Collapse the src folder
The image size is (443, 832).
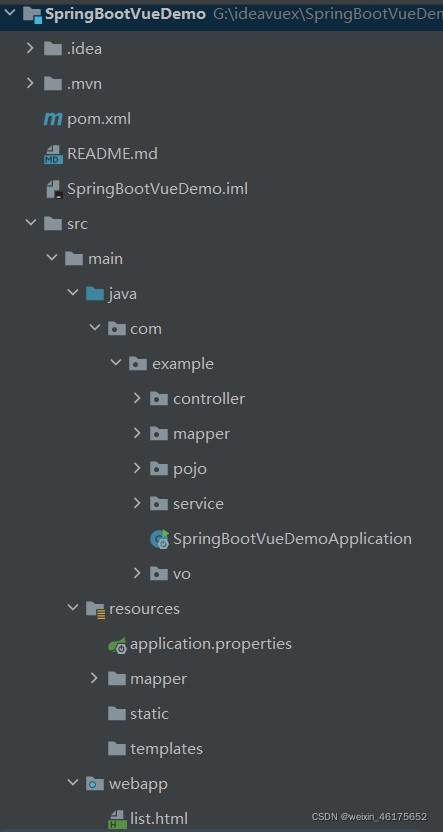pyautogui.click(x=30, y=223)
